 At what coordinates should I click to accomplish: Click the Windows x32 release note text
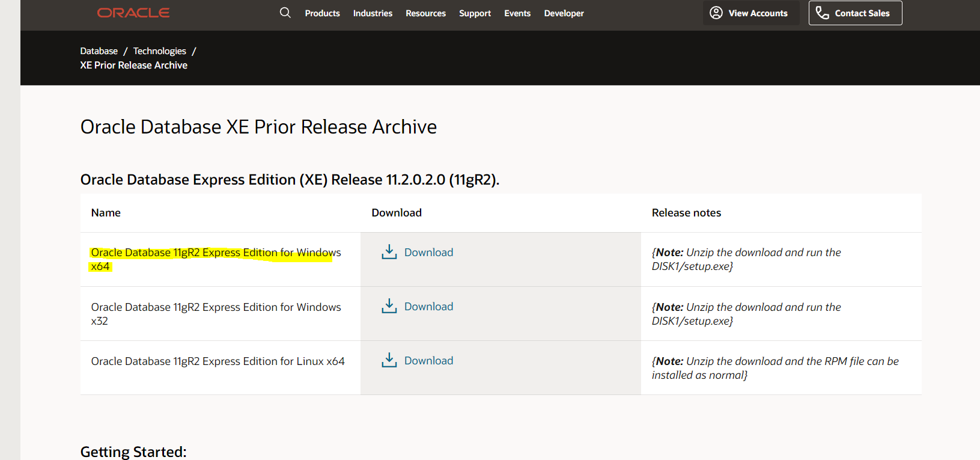coord(746,314)
